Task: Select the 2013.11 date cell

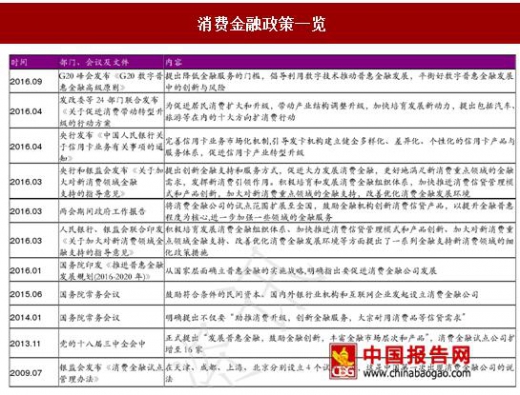Action: (x=34, y=343)
